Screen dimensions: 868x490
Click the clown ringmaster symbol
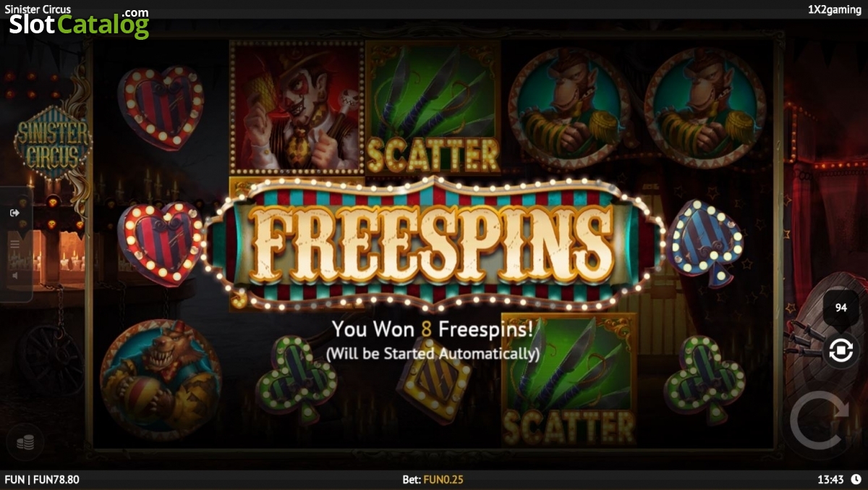click(297, 107)
